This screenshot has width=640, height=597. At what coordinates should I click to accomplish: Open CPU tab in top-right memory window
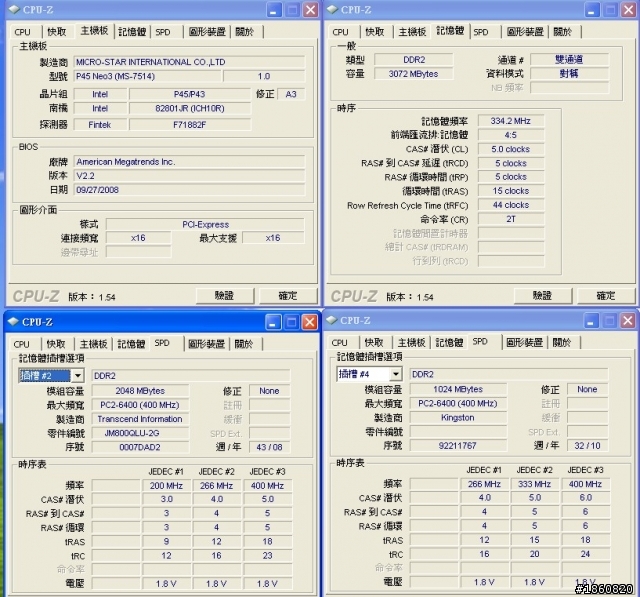pyautogui.click(x=340, y=32)
